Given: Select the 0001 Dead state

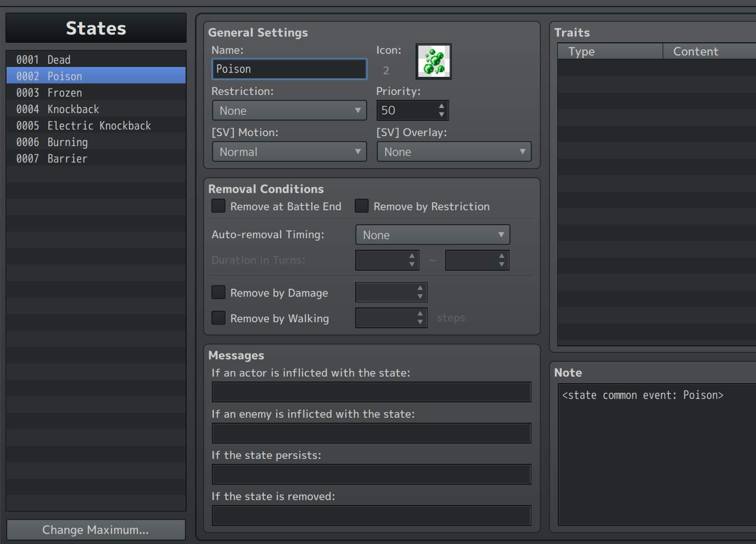Looking at the screenshot, I should click(x=96, y=59).
